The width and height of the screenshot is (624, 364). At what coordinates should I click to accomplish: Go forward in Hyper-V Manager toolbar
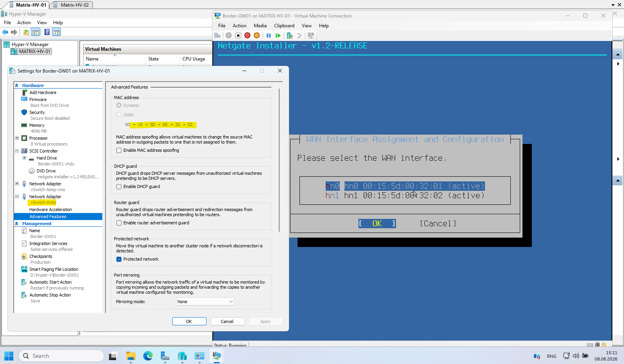[x=14, y=32]
